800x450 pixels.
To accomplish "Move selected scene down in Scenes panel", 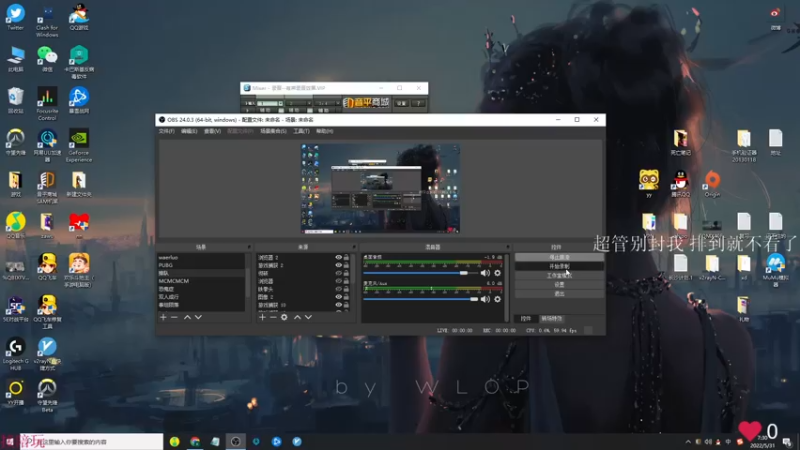I will pyautogui.click(x=198, y=317).
